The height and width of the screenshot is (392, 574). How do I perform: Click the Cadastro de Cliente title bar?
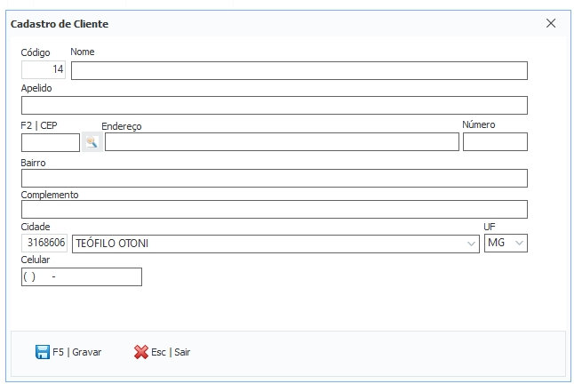pyautogui.click(x=267, y=24)
